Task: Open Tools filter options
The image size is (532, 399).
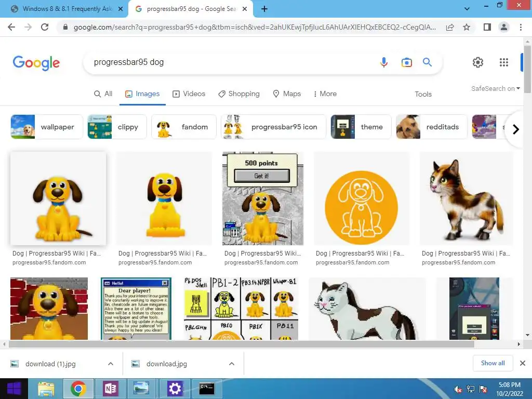Action: [x=423, y=95]
